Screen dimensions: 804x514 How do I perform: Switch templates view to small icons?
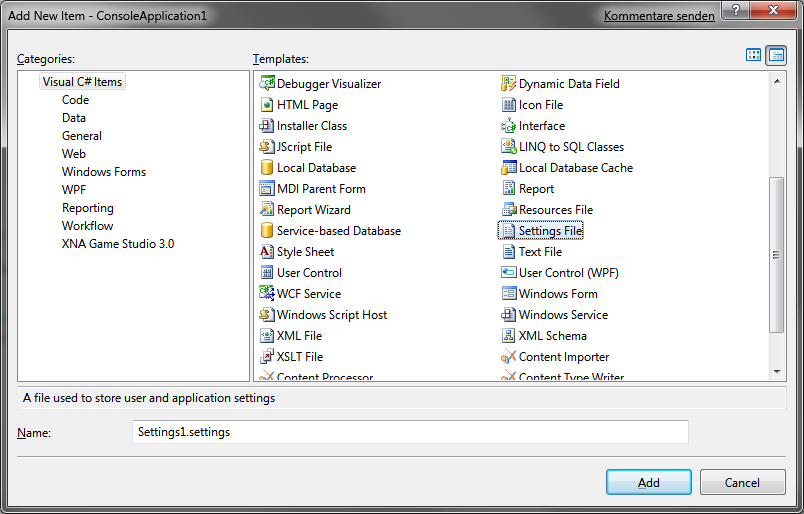[775, 55]
